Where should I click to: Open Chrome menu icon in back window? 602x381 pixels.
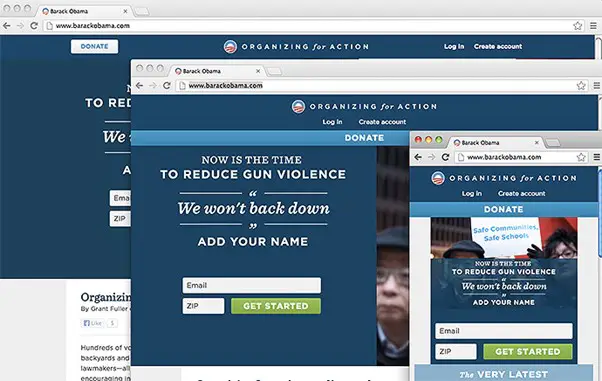pyautogui.click(x=594, y=26)
